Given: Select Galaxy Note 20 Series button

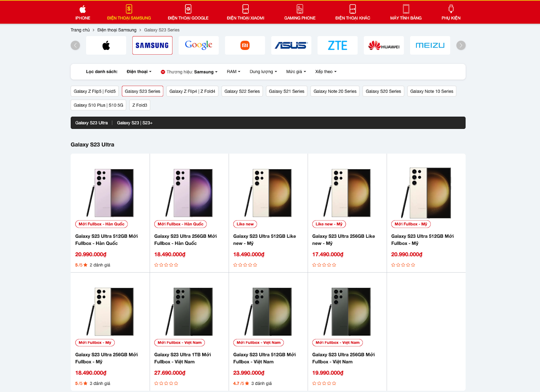Looking at the screenshot, I should point(335,91).
